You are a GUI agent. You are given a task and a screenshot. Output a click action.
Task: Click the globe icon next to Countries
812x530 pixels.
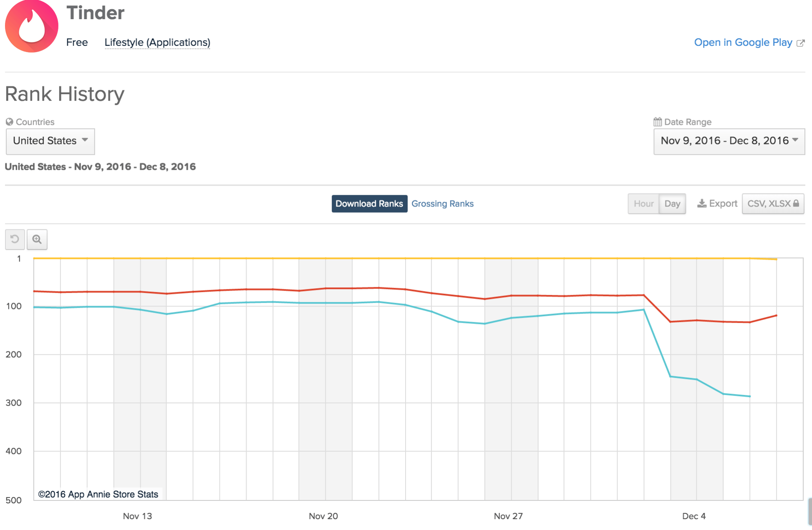[9, 122]
